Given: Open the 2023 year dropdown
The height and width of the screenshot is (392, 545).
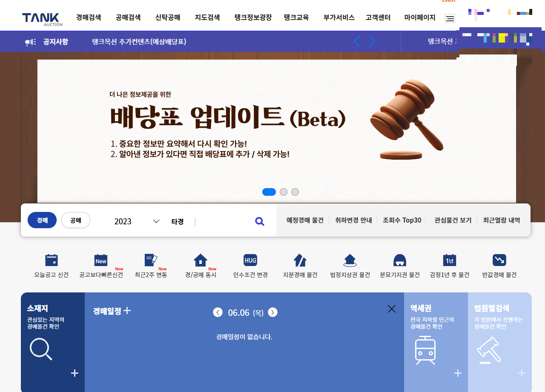Looking at the screenshot, I should 137,221.
